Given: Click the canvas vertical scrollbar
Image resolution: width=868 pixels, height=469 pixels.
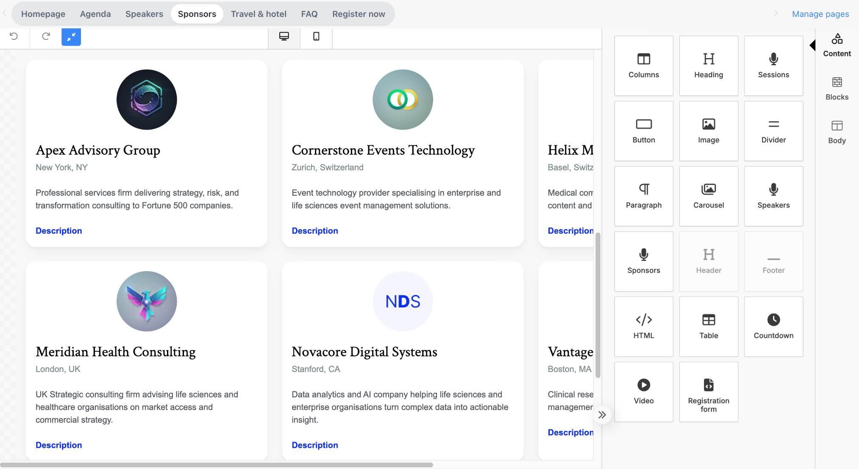Looking at the screenshot, I should [598, 305].
